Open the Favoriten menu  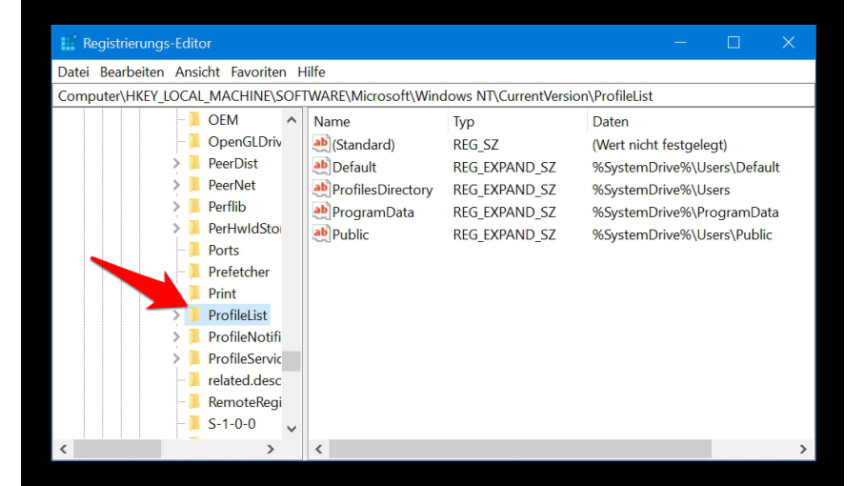coord(258,72)
